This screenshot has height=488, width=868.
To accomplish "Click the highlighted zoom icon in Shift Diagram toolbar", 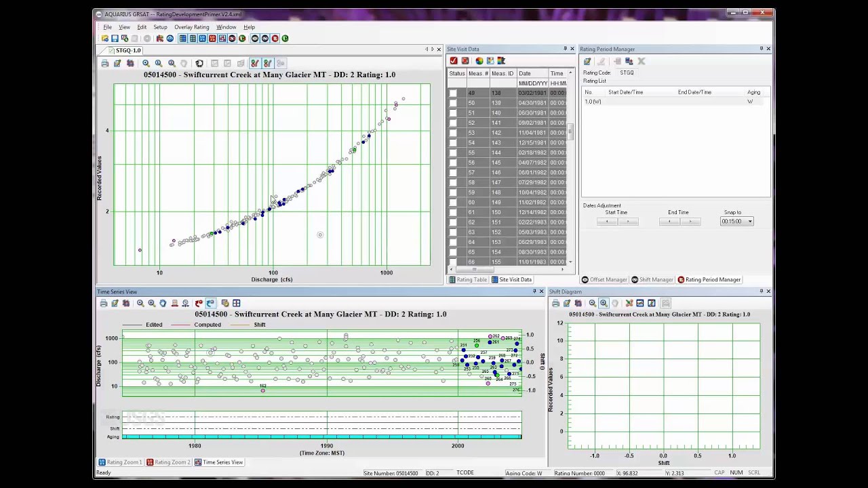I will tap(604, 303).
